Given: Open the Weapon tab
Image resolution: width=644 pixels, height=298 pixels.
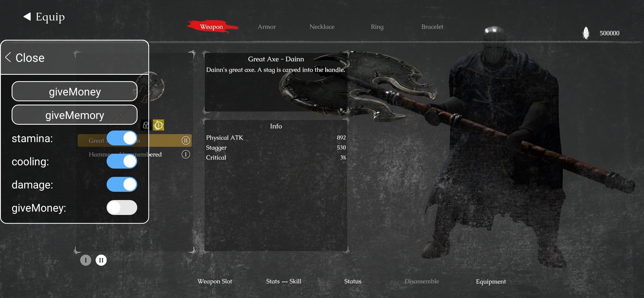Looking at the screenshot, I should tap(212, 27).
